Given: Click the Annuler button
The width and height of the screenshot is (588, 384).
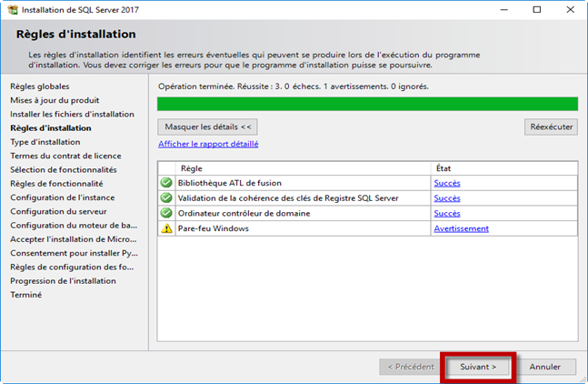Looking at the screenshot, I should [545, 367].
